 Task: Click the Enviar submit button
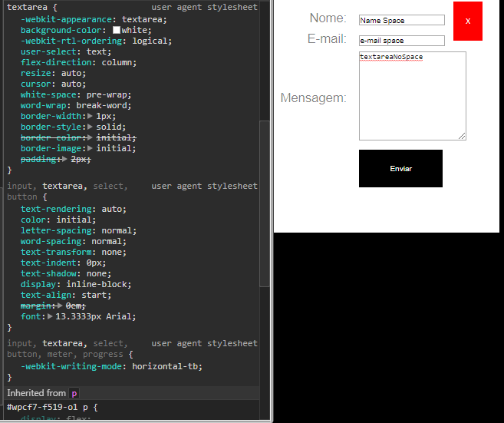coord(400,168)
